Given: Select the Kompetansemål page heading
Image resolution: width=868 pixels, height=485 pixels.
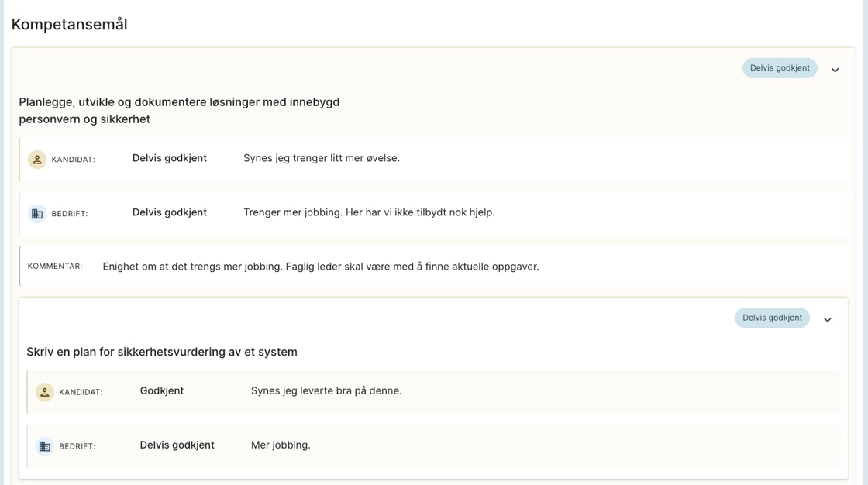Looking at the screenshot, I should coord(69,24).
